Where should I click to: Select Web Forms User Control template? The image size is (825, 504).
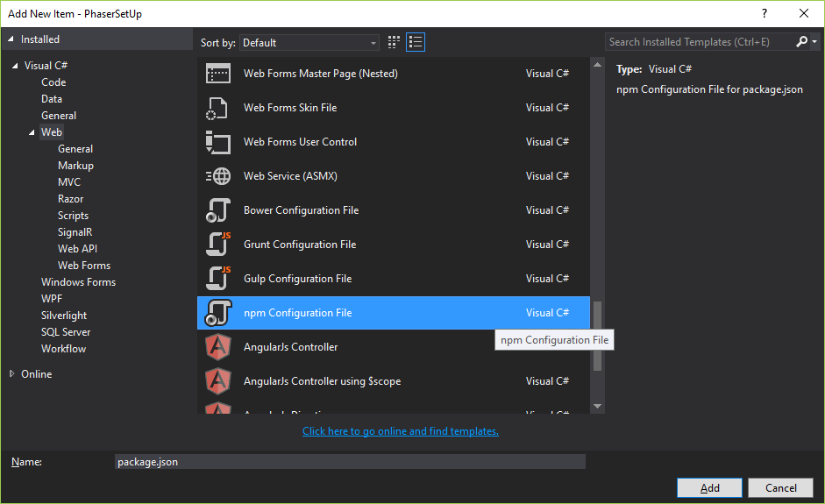[394, 142]
